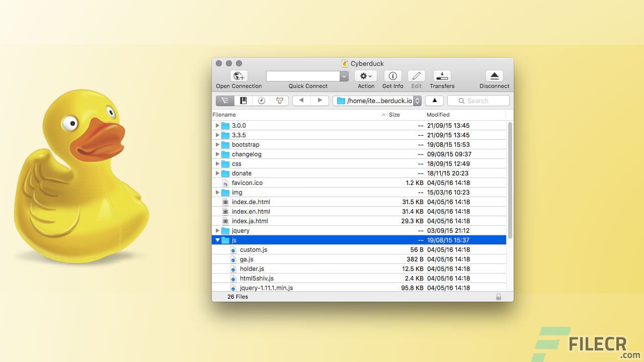The width and height of the screenshot is (644, 362).
Task: Collapse the js folder
Action: tap(217, 240)
